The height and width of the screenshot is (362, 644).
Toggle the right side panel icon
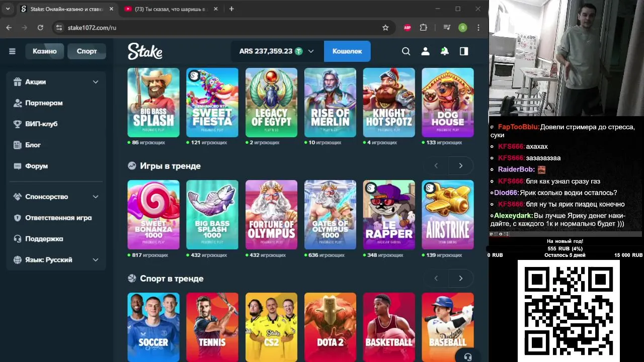point(464,51)
